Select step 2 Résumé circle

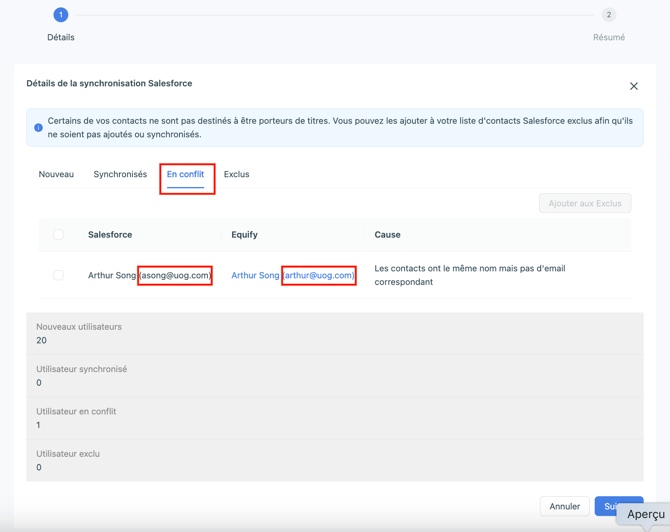click(x=608, y=15)
